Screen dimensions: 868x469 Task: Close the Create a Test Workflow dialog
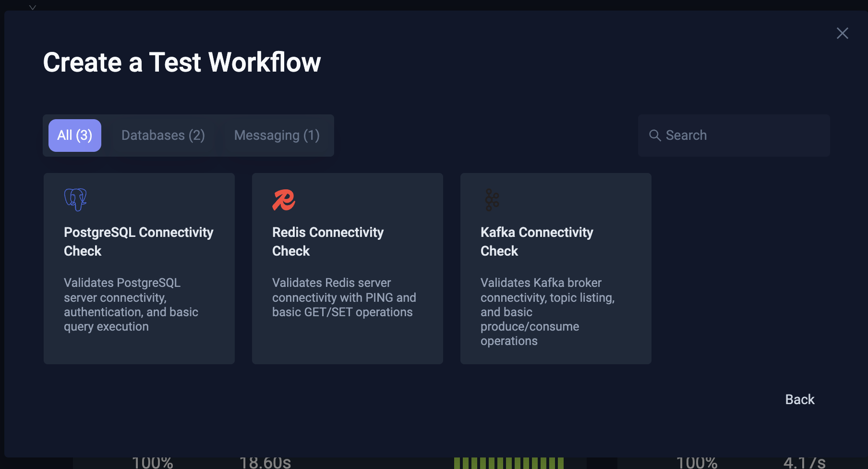[x=843, y=33]
